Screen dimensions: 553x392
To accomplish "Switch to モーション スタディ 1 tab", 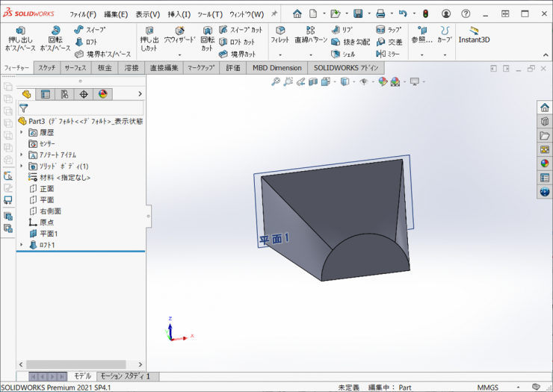I will click(x=125, y=376).
